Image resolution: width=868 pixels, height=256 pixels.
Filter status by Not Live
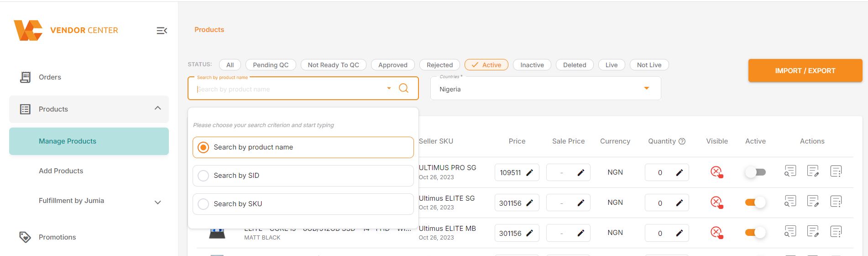(649, 65)
